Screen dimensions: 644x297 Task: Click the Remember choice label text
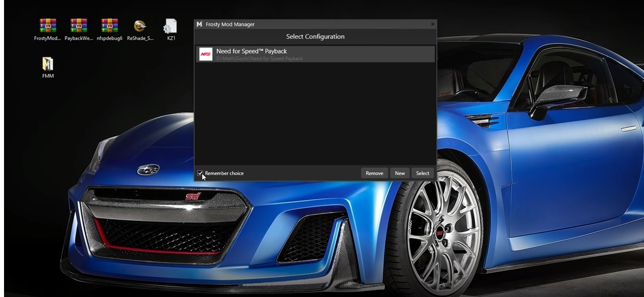tap(224, 173)
